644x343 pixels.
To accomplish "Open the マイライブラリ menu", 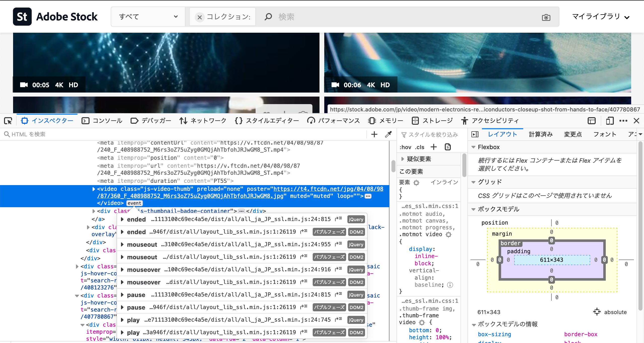I will [600, 17].
